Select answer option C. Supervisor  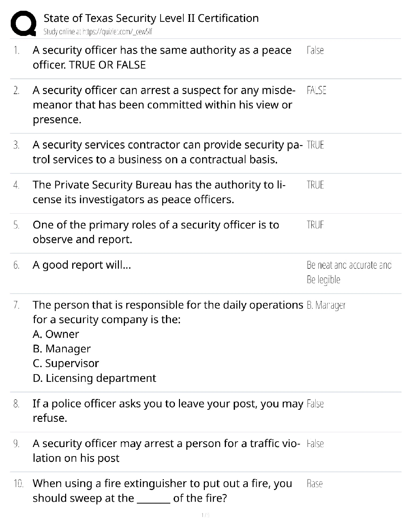(x=66, y=363)
